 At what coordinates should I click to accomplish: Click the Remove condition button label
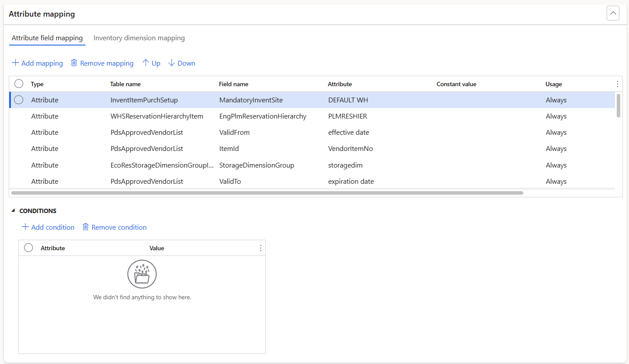(119, 227)
